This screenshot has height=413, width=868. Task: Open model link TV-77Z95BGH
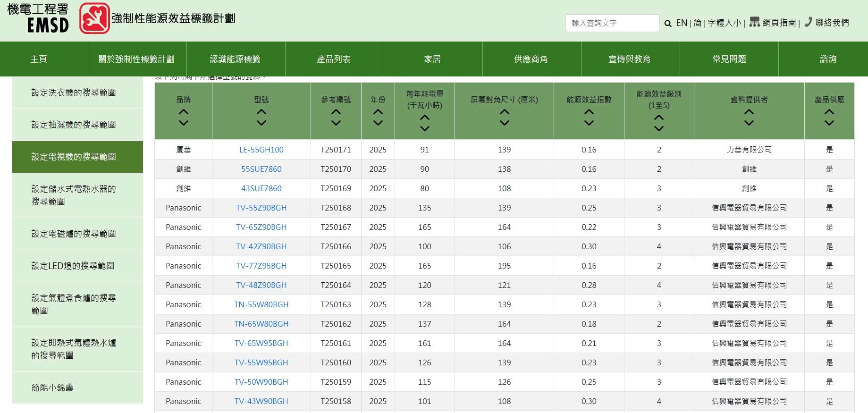(261, 266)
